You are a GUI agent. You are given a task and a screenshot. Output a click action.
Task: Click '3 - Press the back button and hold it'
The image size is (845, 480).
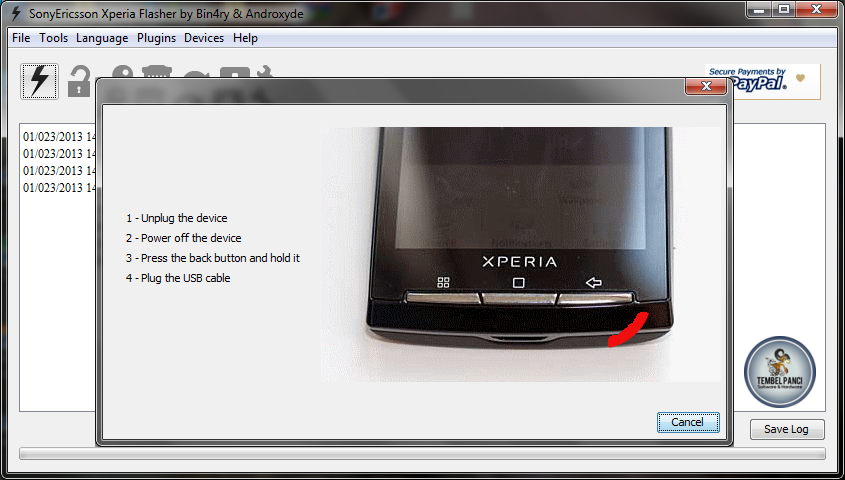tap(213, 258)
